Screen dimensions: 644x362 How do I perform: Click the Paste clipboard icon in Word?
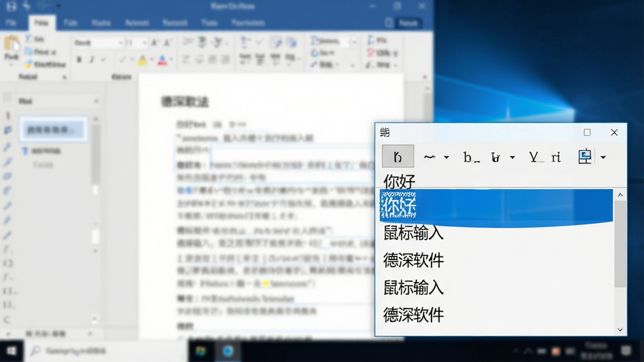tap(11, 43)
